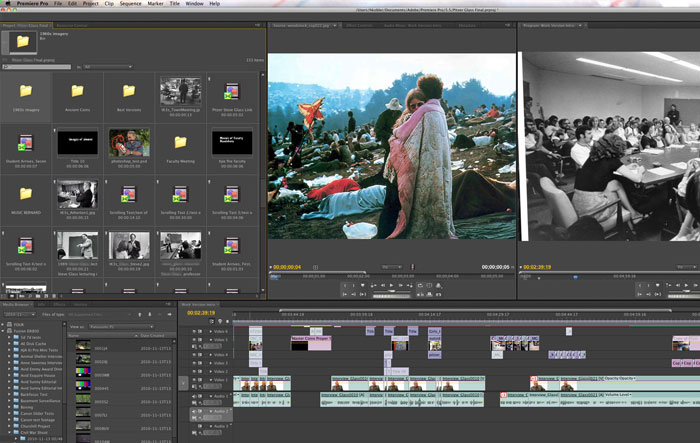Toggle the Video 2 track sync lock box
This screenshot has height=443, width=700.
(x=200, y=372)
